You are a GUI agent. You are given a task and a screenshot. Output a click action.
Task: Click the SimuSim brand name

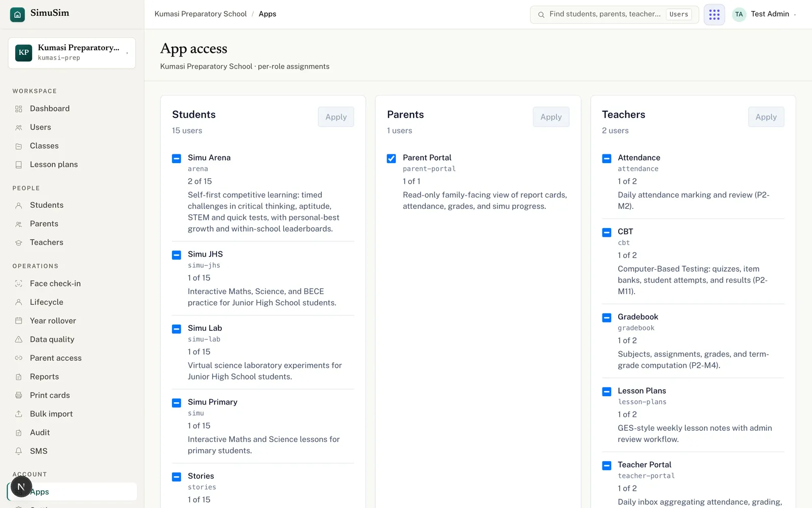50,13
